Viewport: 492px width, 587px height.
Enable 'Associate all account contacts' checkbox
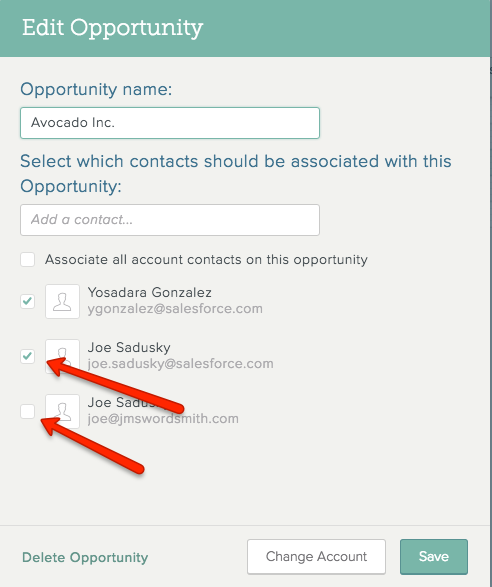pyautogui.click(x=28, y=259)
